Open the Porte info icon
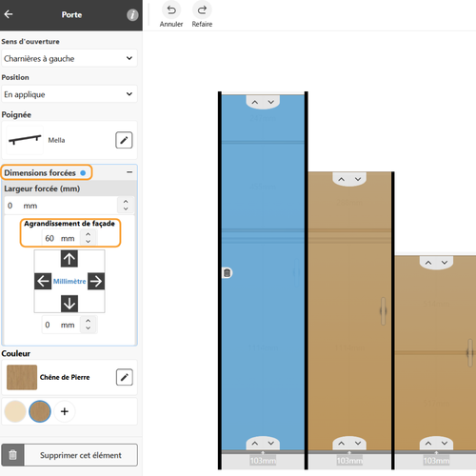The width and height of the screenshot is (476, 476). tap(132, 14)
